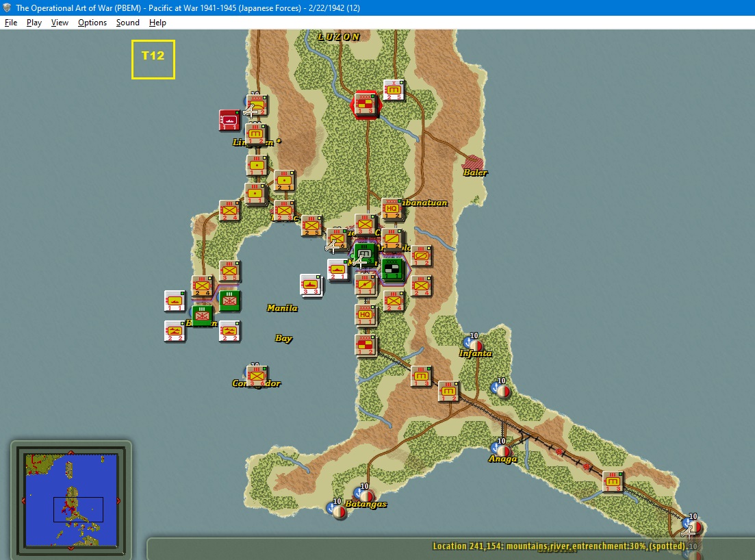
Task: Select the armor 1-2 unit on the railway junction
Action: click(448, 391)
